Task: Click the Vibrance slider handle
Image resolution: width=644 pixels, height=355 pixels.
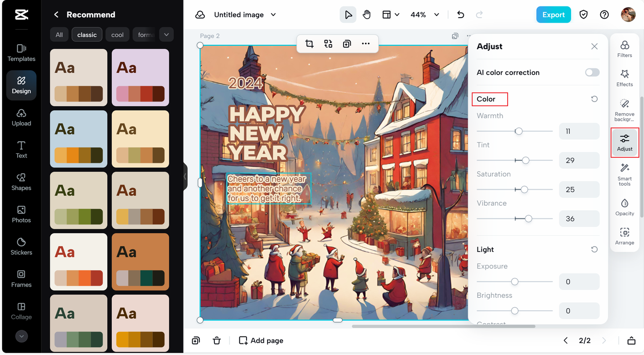Action: pyautogui.click(x=528, y=219)
